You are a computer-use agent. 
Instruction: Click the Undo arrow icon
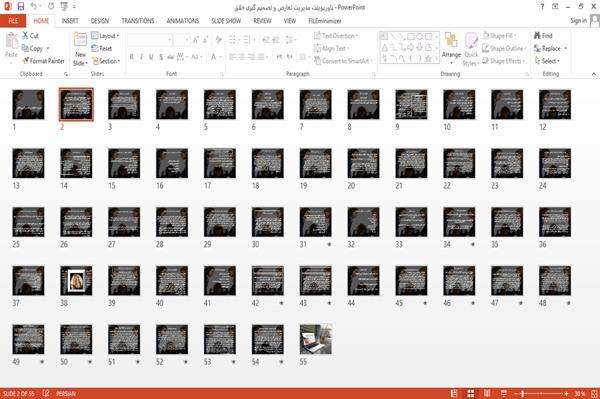tap(34, 7)
